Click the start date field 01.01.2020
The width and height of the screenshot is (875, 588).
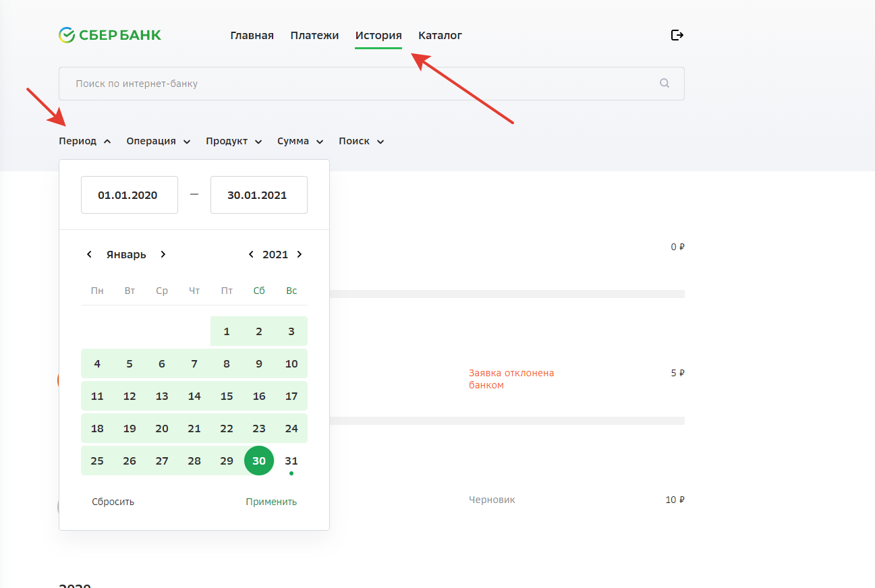[130, 195]
